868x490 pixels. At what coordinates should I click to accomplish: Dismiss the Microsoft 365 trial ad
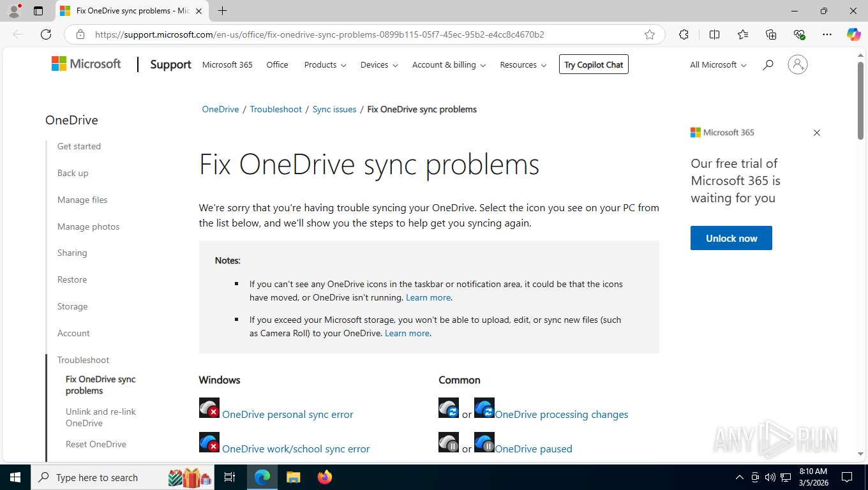click(817, 133)
